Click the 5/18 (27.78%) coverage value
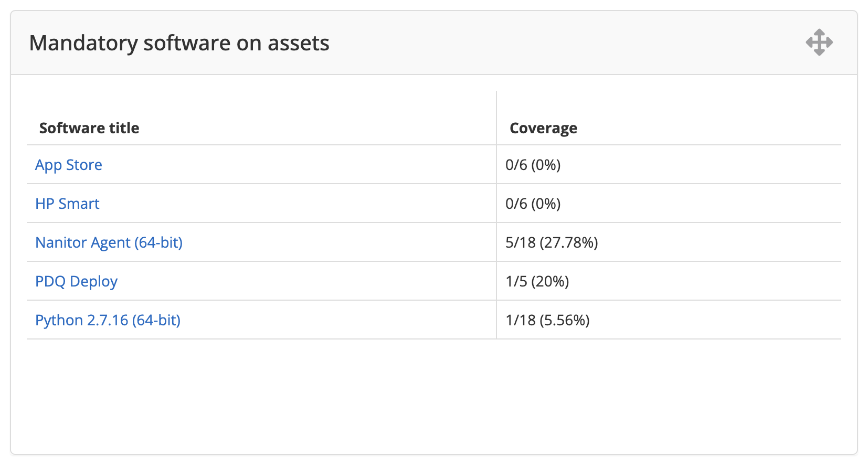Viewport: 868px width, 467px height. [x=552, y=242]
